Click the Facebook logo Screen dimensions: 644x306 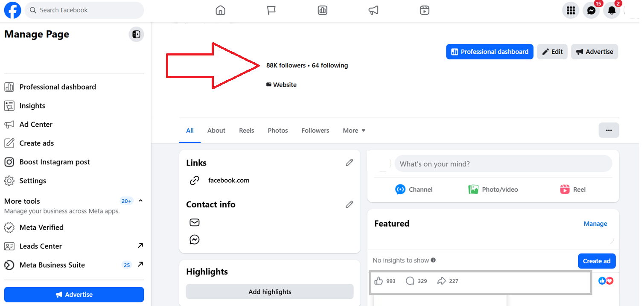[12, 10]
